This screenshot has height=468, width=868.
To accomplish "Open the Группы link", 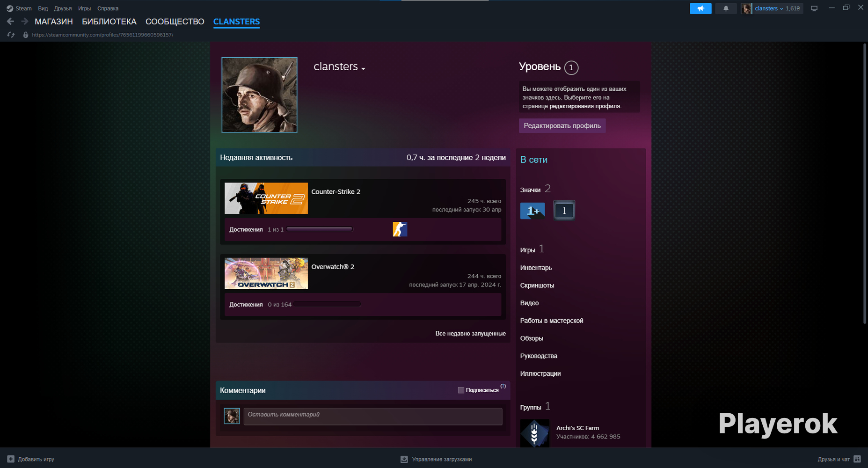I will click(531, 408).
